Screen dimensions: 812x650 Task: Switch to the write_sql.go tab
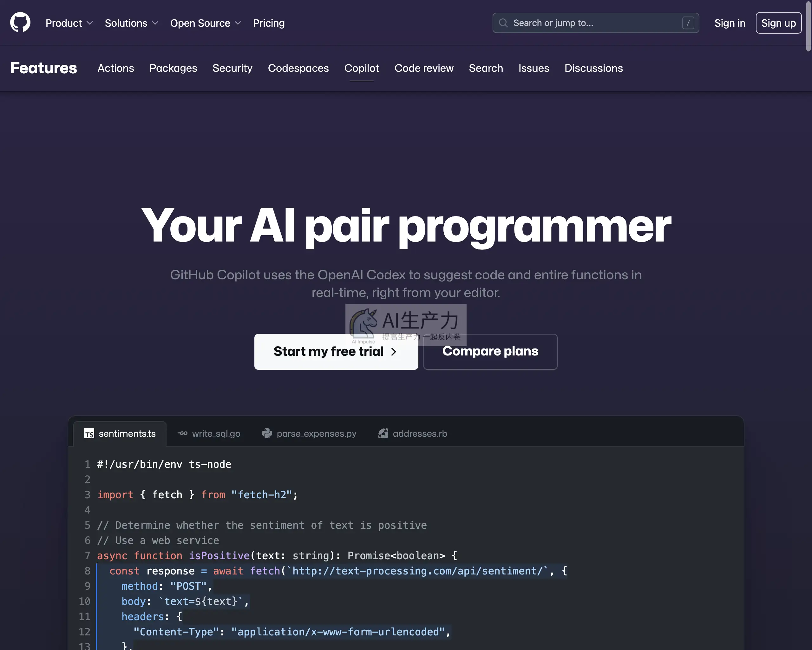(x=209, y=434)
